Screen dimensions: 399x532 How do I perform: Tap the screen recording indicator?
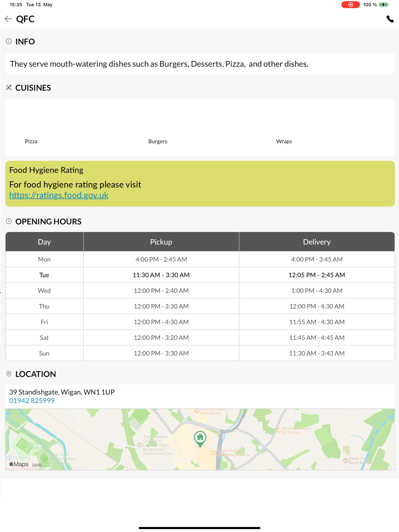pos(350,5)
